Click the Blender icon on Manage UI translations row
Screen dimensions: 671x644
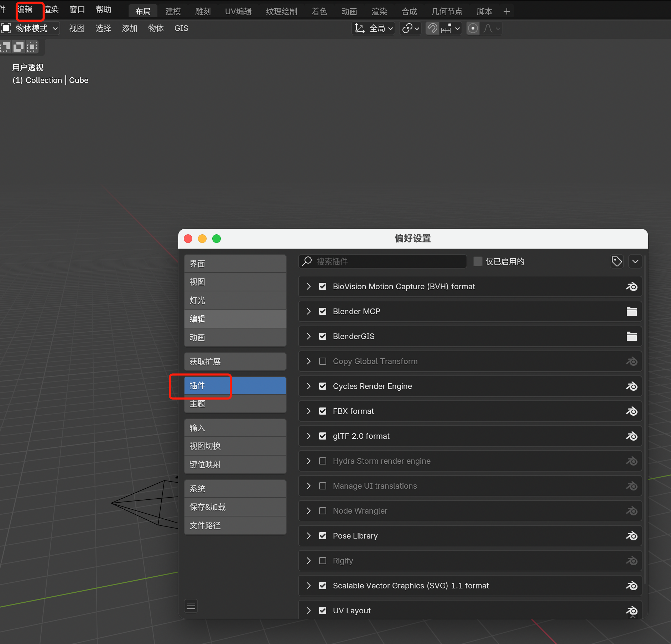point(631,486)
